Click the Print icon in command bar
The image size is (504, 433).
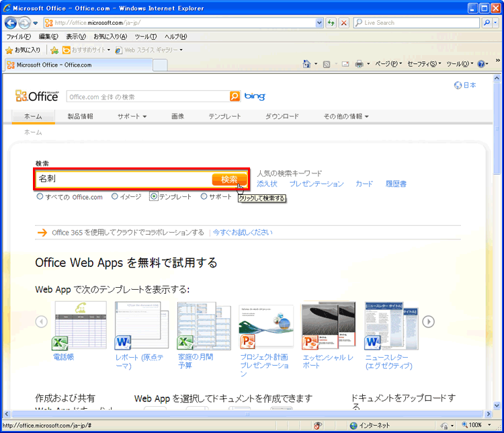click(x=359, y=64)
